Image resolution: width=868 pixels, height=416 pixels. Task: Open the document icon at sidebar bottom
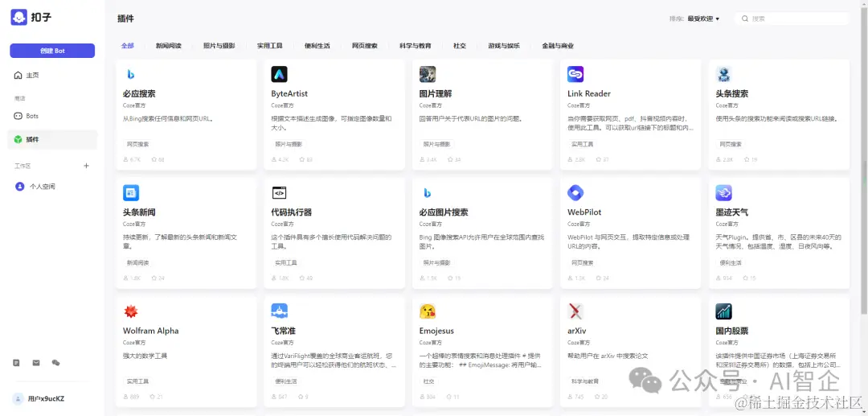coord(17,363)
